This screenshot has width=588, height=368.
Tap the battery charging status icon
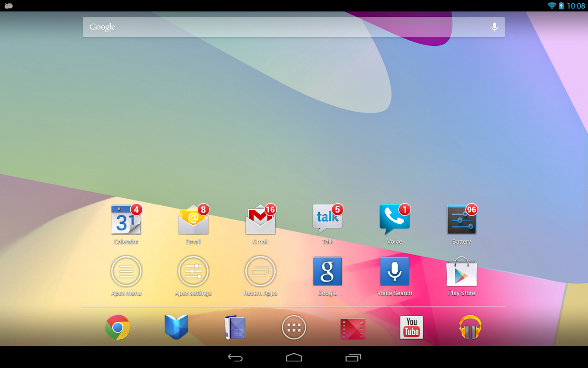click(x=561, y=6)
